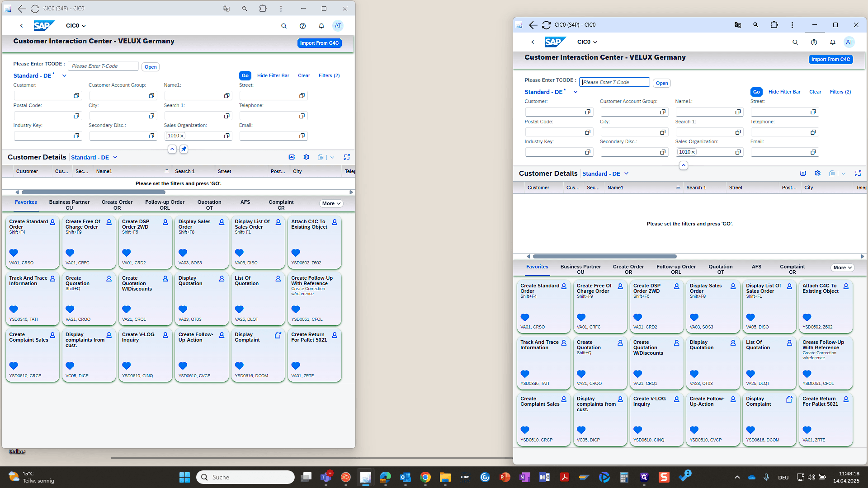Screen dimensions: 868x488
Task: Open the AFS tab in left window
Action: 245,202
